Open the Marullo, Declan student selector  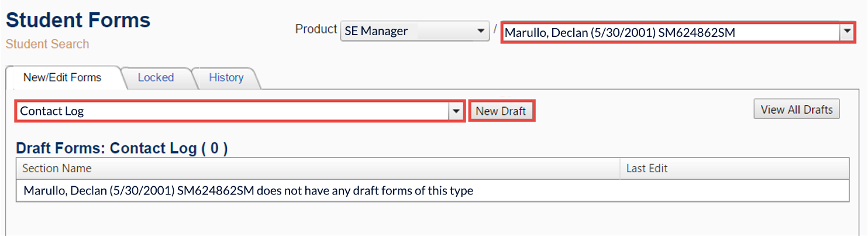(670, 33)
